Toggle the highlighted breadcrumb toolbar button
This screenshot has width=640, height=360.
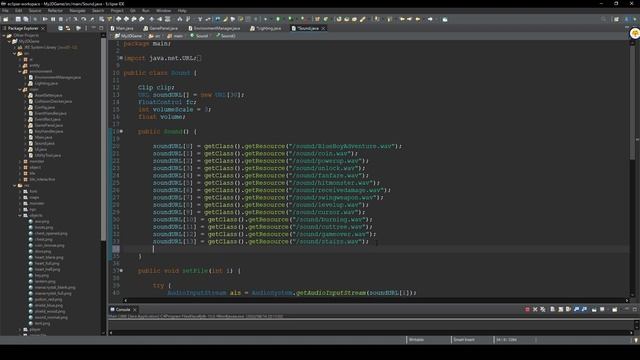218,19
